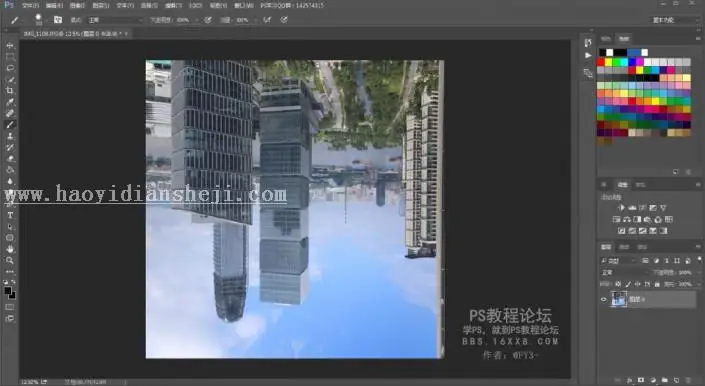The width and height of the screenshot is (705, 386).
Task: Select the Shape tool
Action: pos(10,238)
